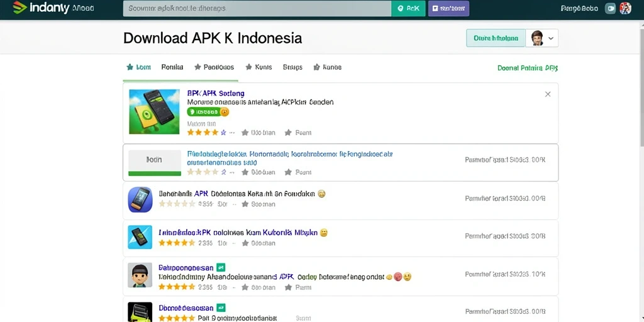Set the gold star rating in the Sotleng card
Screen dimensions: 644x322
[x=203, y=133]
